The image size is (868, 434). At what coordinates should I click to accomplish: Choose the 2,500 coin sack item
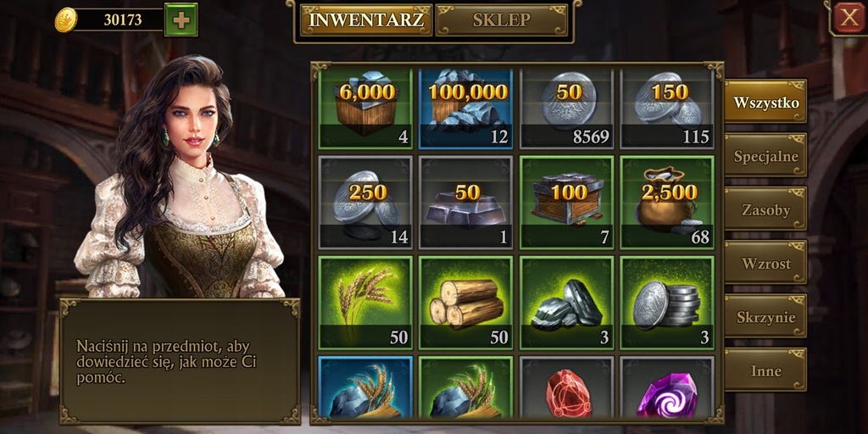pyautogui.click(x=666, y=202)
